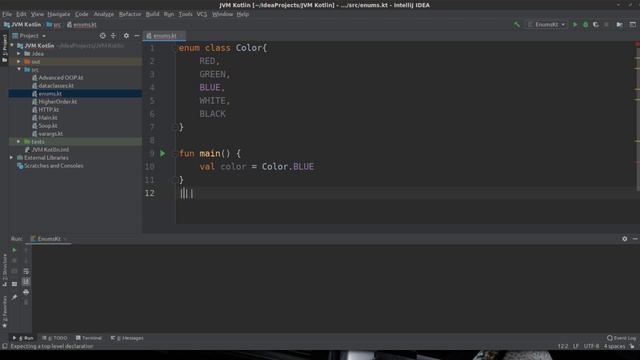Toggle Scroll to End in Run console
This screenshot has width=640, height=360.
click(x=26, y=282)
